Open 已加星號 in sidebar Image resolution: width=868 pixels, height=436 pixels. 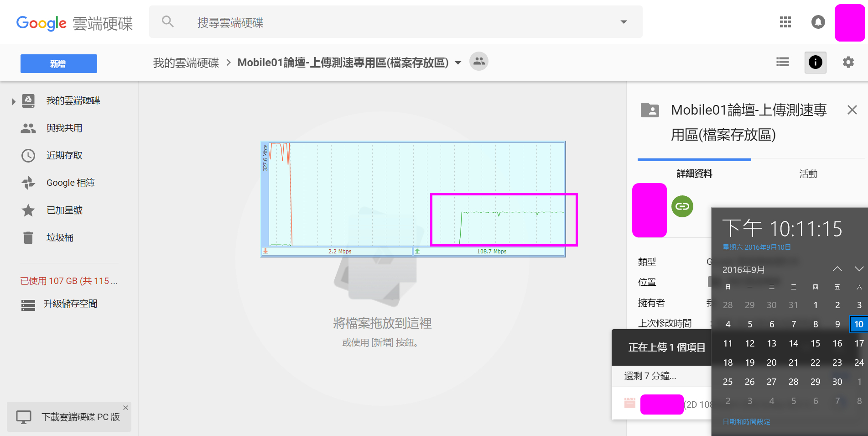coord(64,210)
